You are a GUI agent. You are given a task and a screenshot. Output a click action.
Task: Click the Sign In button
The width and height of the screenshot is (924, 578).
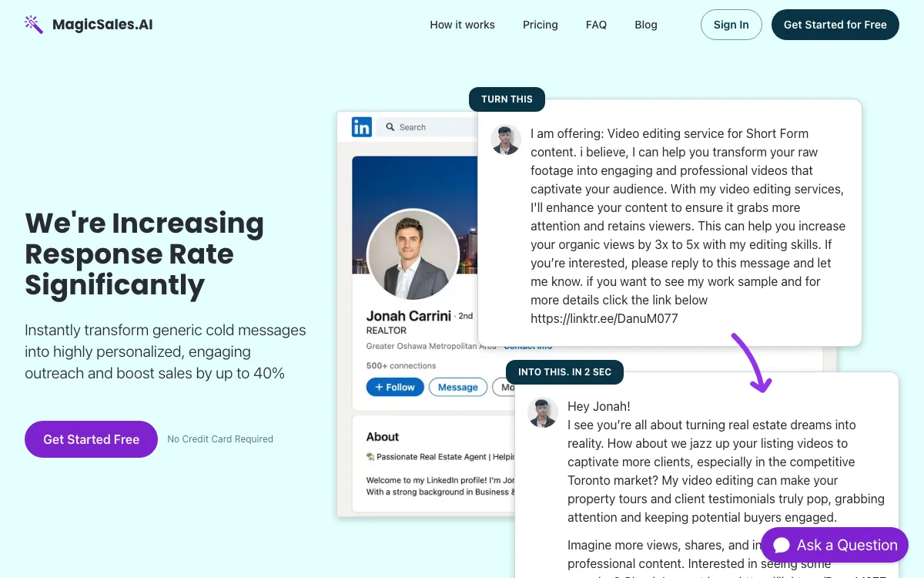[731, 25]
